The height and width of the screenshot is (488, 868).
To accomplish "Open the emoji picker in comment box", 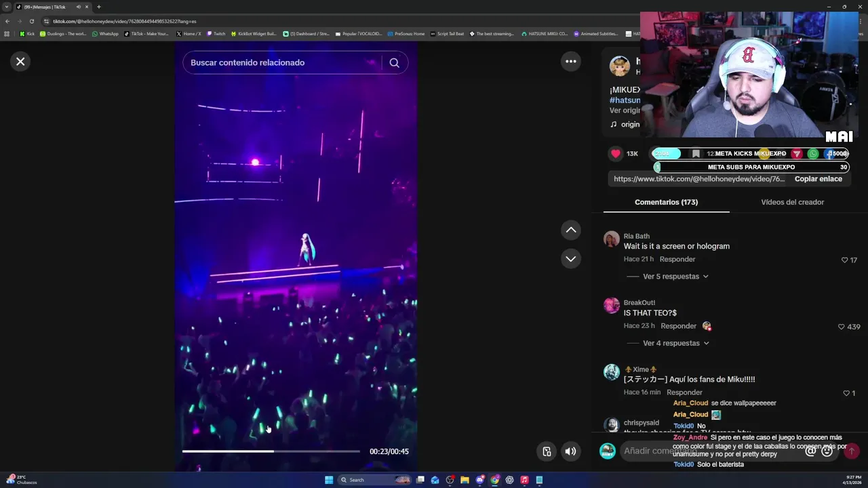I will click(x=827, y=451).
